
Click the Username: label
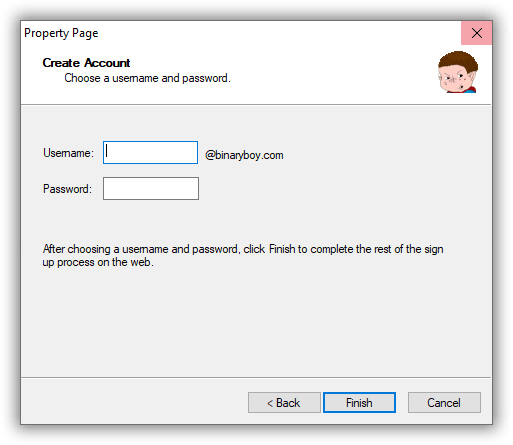pos(68,153)
